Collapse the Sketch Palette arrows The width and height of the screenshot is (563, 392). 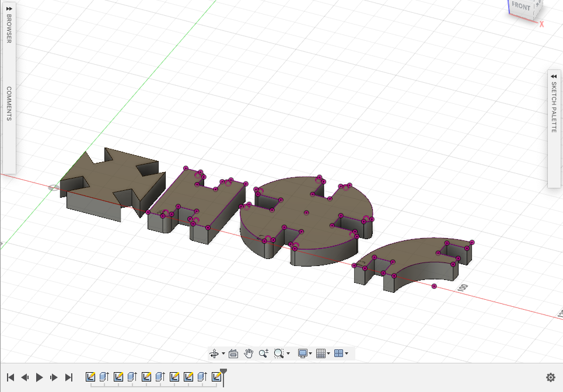[554, 76]
